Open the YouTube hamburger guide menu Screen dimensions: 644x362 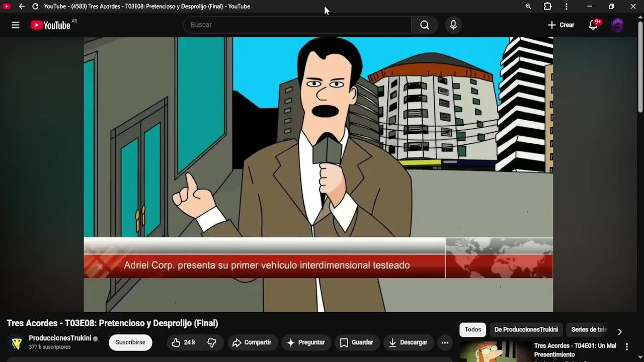click(16, 25)
